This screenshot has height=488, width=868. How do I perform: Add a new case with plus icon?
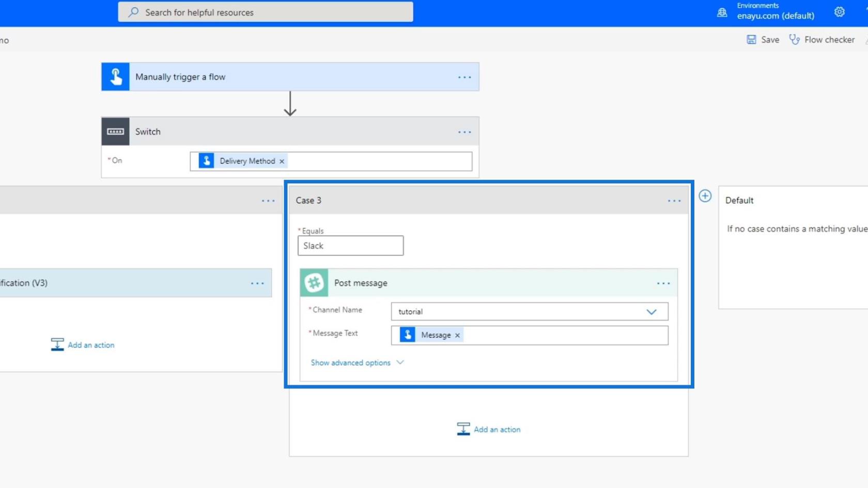pos(705,196)
